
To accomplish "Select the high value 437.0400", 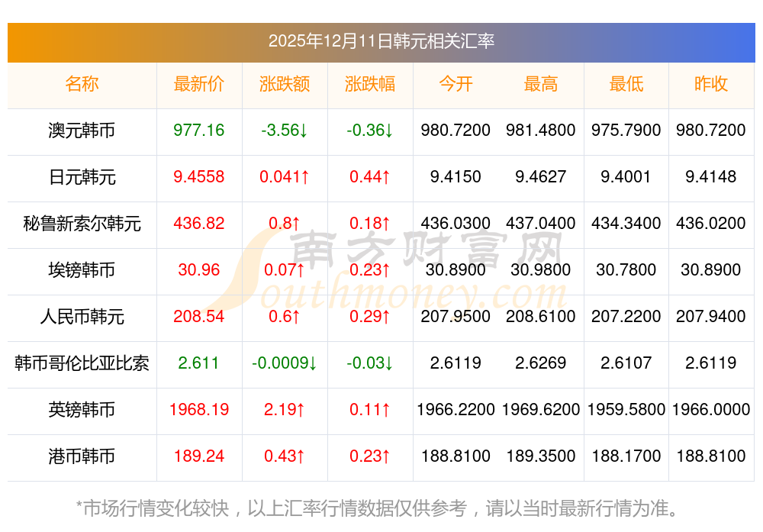I will pyautogui.click(x=541, y=224).
